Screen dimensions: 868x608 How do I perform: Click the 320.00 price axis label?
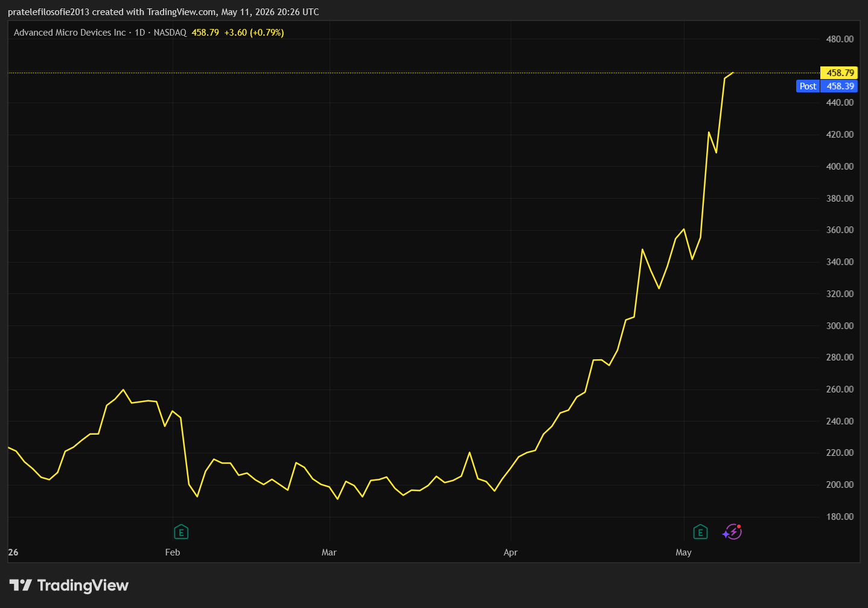tap(840, 294)
